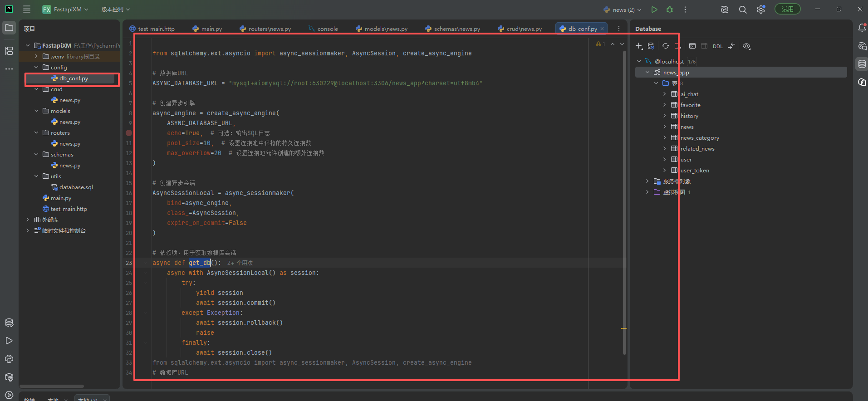This screenshot has width=868, height=401.
Task: Collapse the config folder
Action: point(36,67)
